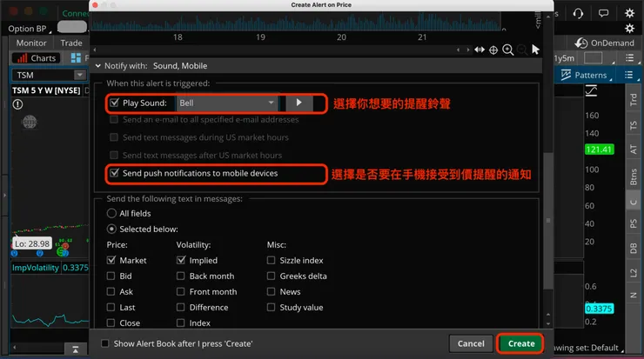Image resolution: width=644 pixels, height=359 pixels.
Task: Open the Trd sidebar tab
Action: [634, 100]
